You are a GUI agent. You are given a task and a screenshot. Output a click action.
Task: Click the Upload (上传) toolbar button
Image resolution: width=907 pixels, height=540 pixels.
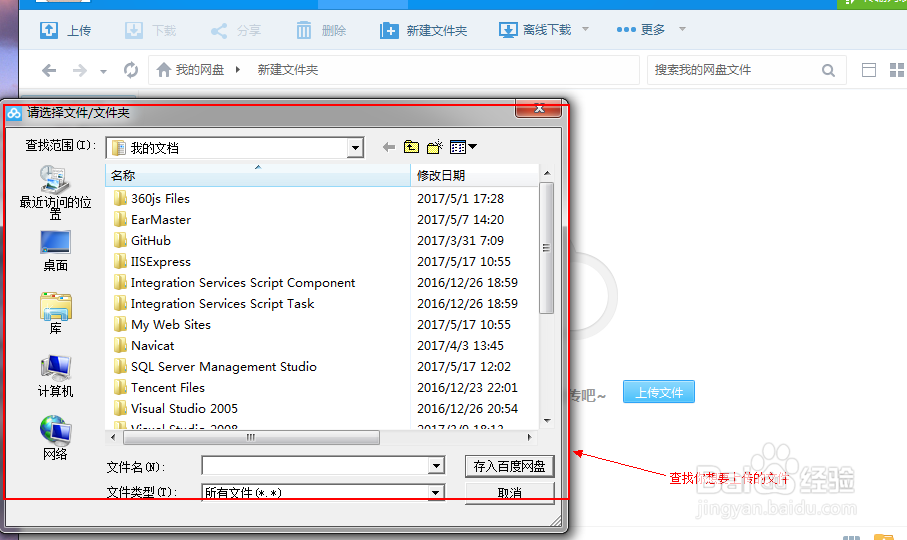click(x=65, y=30)
